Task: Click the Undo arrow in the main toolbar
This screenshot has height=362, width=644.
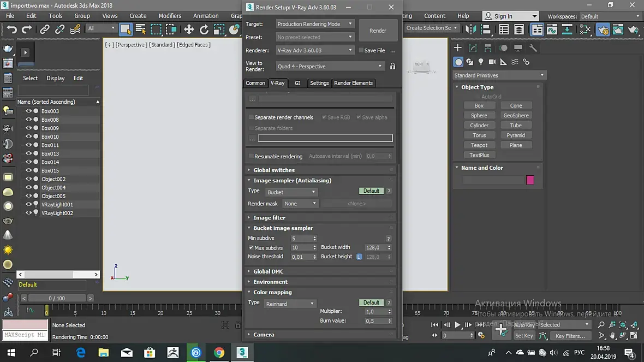Action: click(x=11, y=29)
